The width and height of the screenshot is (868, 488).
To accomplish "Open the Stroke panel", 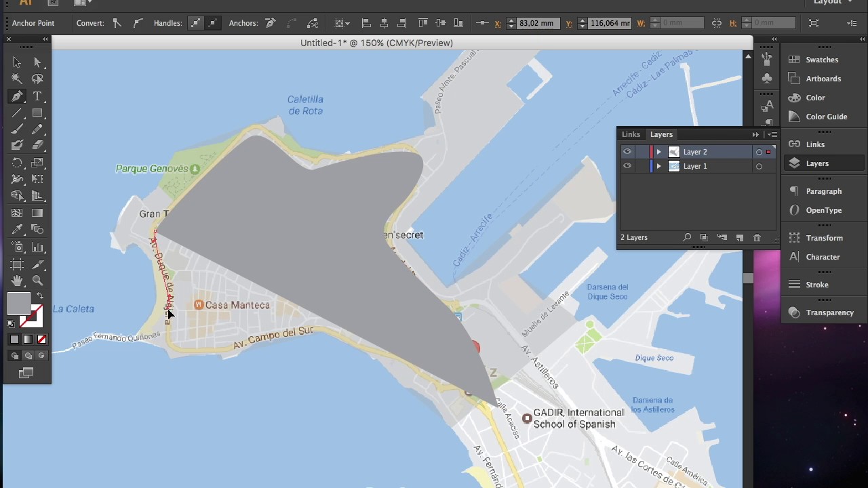I will pos(821,285).
